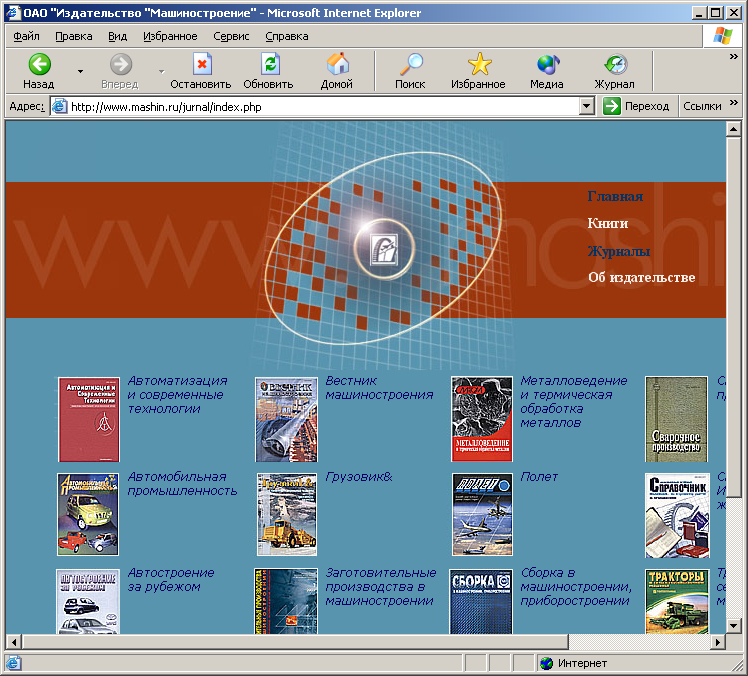
Task: Click the Книги navigation link
Action: pos(608,223)
